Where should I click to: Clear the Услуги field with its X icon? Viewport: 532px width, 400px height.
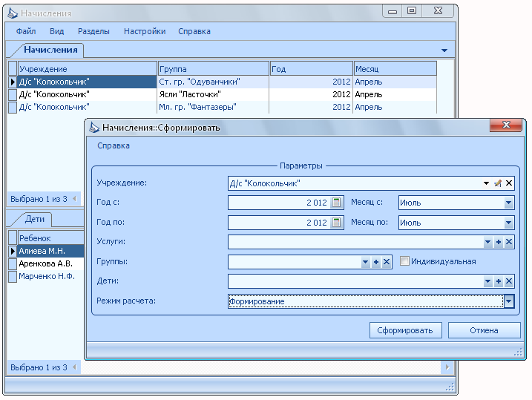(x=509, y=242)
